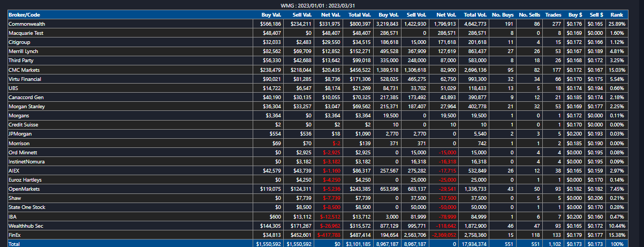Click the Sell Vol. column header
This screenshot has width=644, height=247.
pos(414,15)
